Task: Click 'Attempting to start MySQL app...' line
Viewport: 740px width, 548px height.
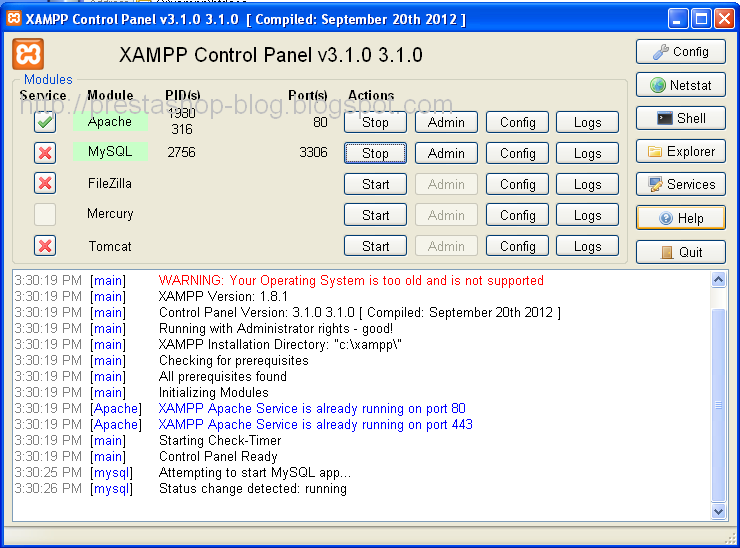Action: (255, 472)
